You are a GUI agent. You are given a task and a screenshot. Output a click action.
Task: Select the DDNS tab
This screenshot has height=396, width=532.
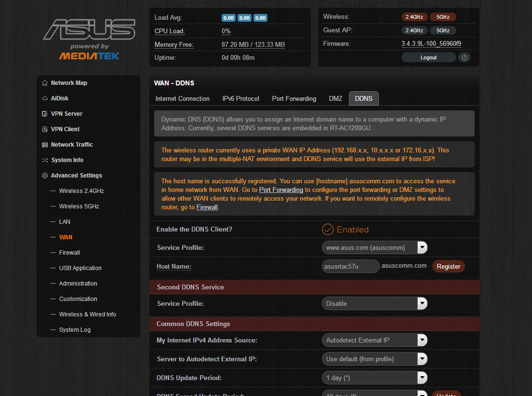(363, 98)
